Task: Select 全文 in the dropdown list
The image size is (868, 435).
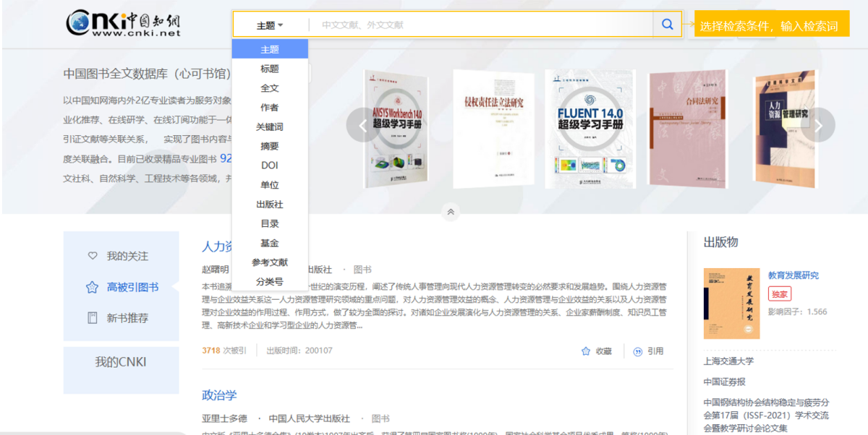Action: pos(270,88)
